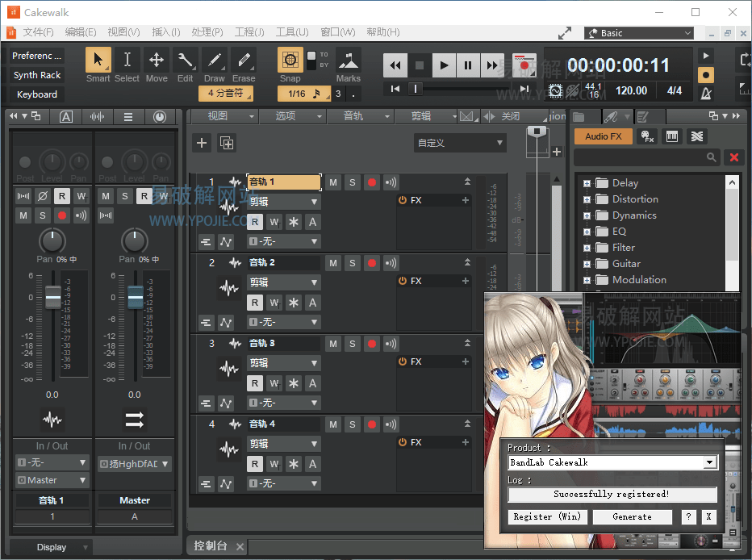Expand the Distortion effects folder
This screenshot has height=560, width=752.
coord(587,199)
